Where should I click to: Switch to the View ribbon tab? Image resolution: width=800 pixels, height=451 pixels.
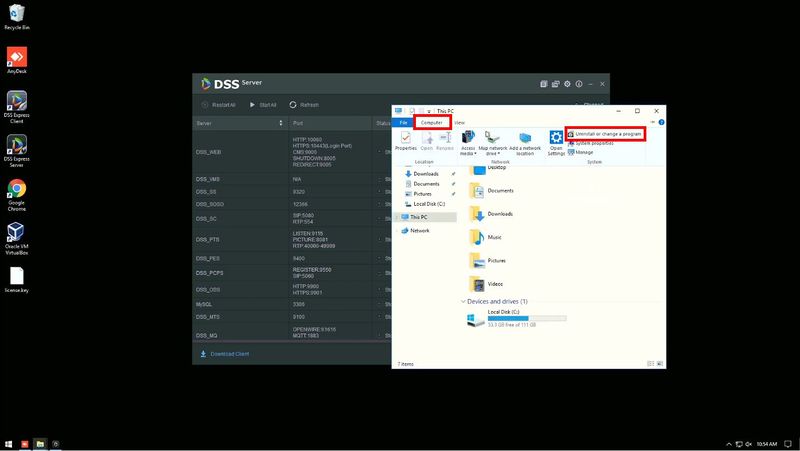click(459, 122)
